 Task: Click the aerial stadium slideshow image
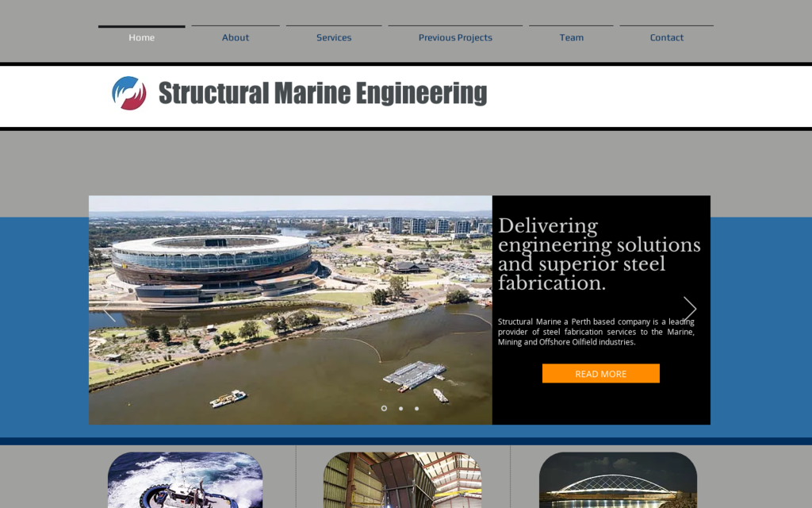(x=290, y=309)
